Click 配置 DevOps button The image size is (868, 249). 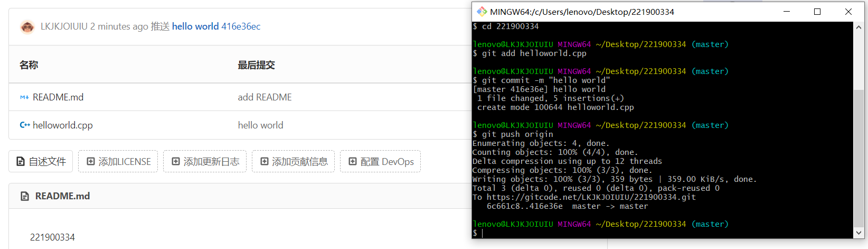tap(380, 161)
